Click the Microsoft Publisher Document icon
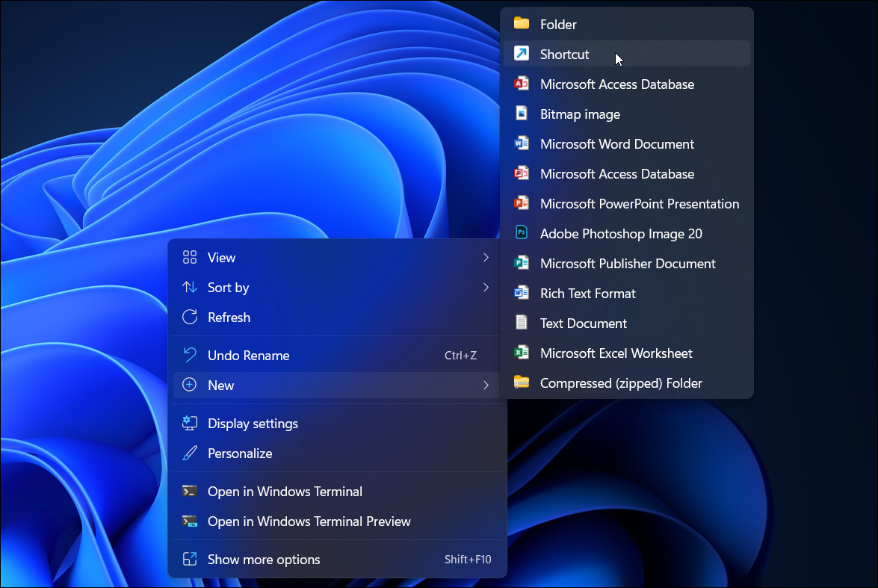The height and width of the screenshot is (588, 878). 522,263
